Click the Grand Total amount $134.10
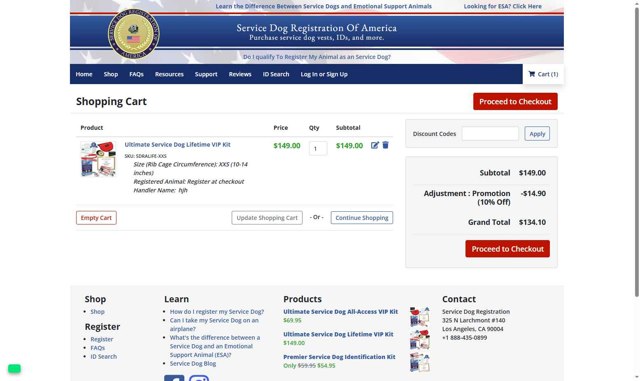640x381 pixels. point(532,222)
